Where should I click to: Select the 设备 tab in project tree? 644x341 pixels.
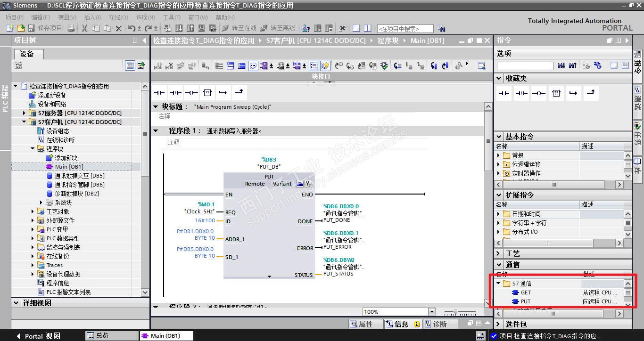tap(28, 54)
